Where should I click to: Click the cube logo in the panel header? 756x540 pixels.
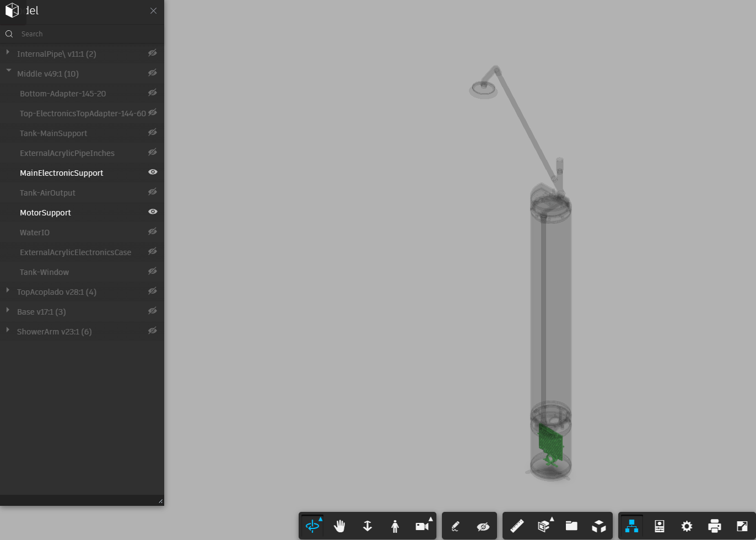point(12,10)
